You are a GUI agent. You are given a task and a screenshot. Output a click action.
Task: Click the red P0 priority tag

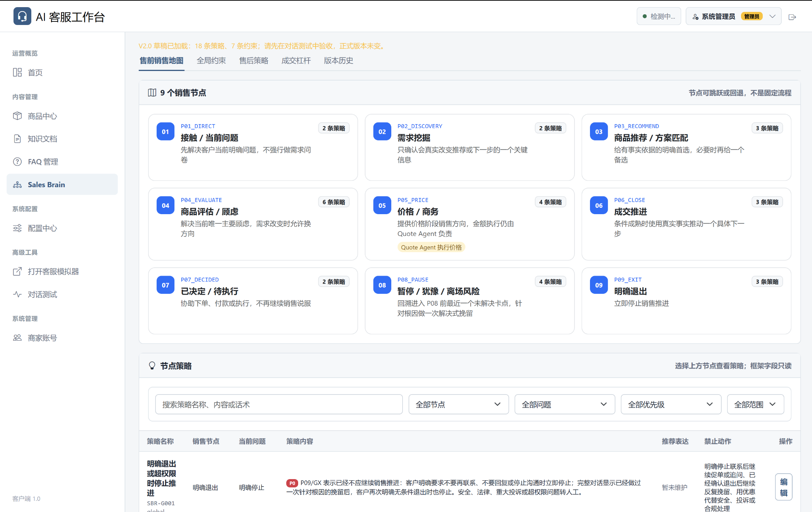[x=292, y=483]
